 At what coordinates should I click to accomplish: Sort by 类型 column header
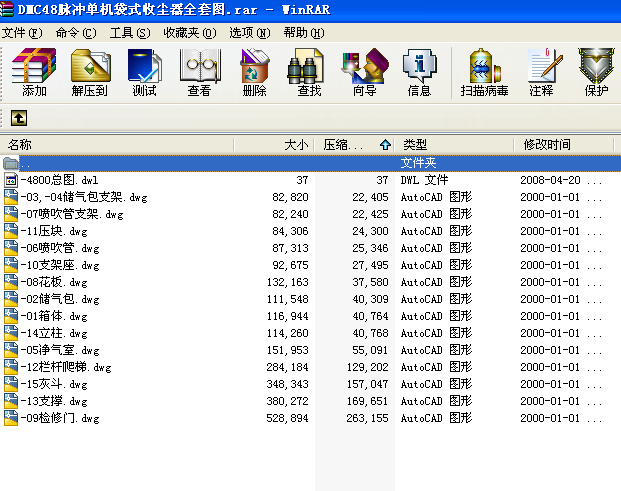point(454,145)
